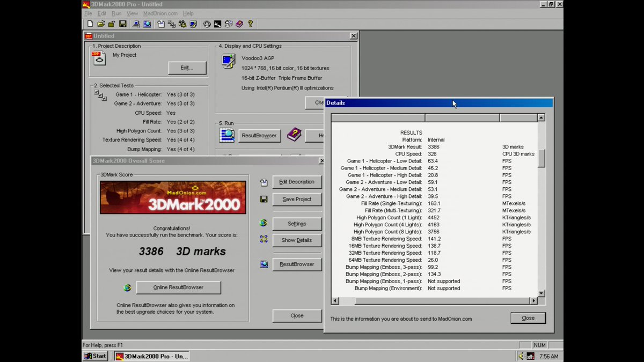Click the Online ResultBrowser button

178,287
